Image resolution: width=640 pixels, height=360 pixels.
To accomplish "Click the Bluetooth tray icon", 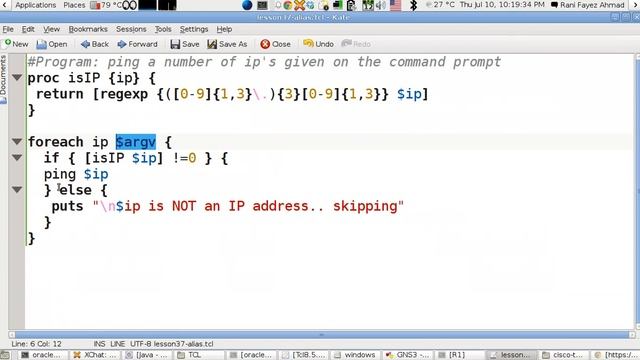I will pyautogui.click(x=413, y=5).
